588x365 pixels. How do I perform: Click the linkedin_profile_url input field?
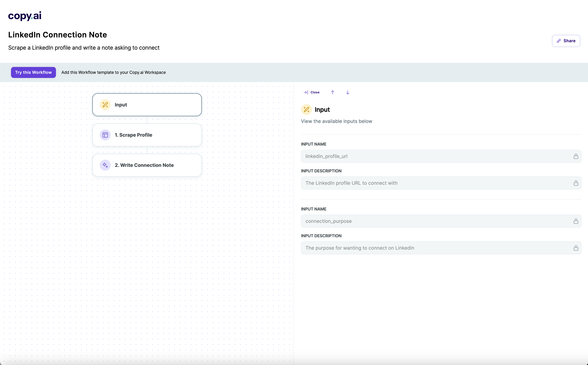410,156
